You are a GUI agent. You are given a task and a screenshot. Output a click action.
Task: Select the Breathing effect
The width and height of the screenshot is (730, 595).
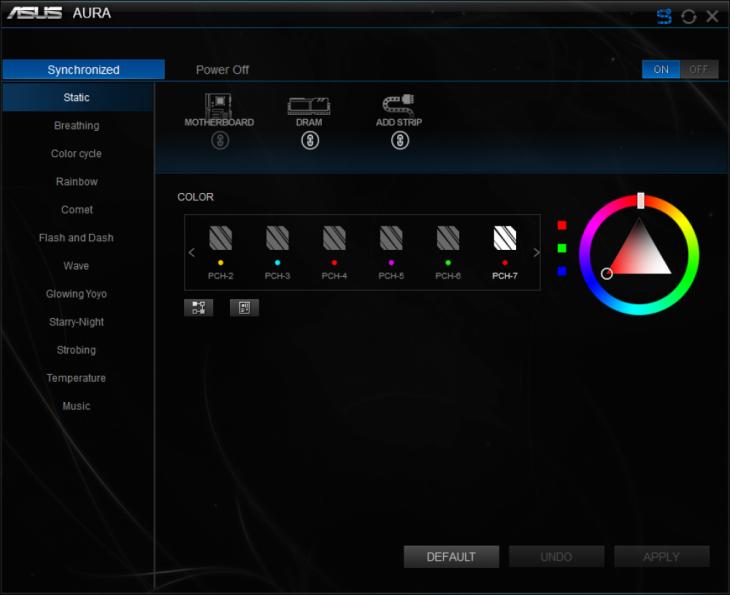pyautogui.click(x=77, y=125)
